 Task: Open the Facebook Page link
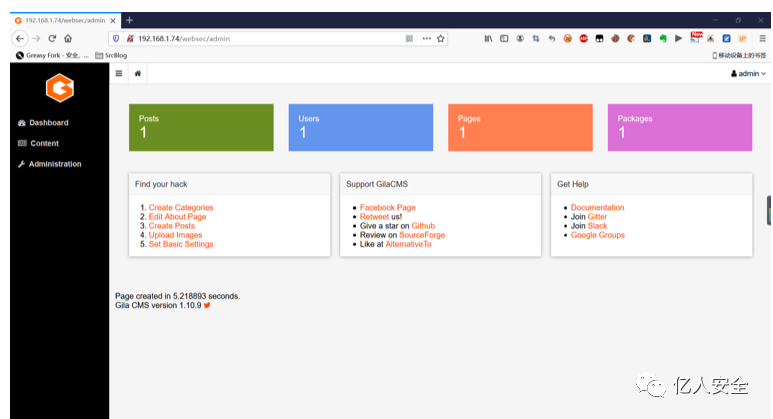(387, 208)
